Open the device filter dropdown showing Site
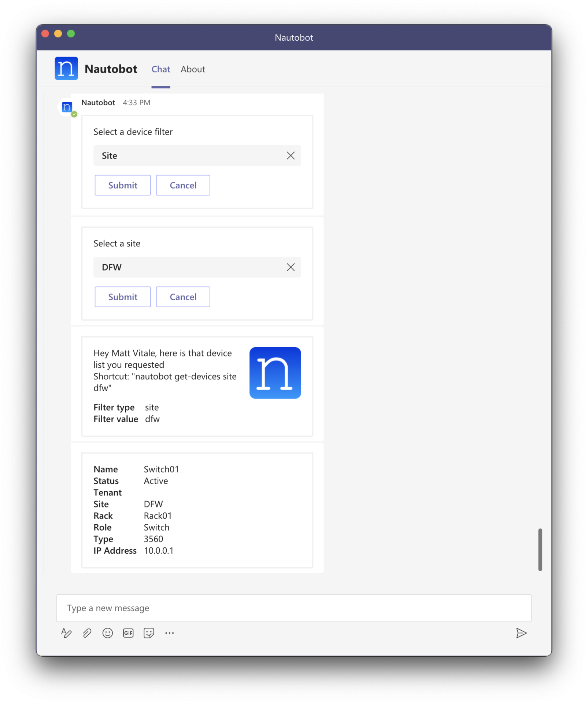 coord(197,155)
